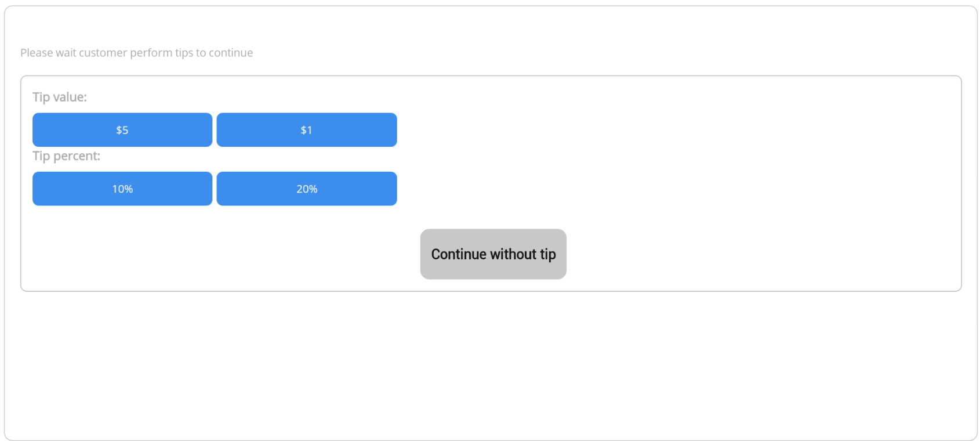Proceed with no tip added
This screenshot has height=441, width=980.
pyautogui.click(x=493, y=254)
